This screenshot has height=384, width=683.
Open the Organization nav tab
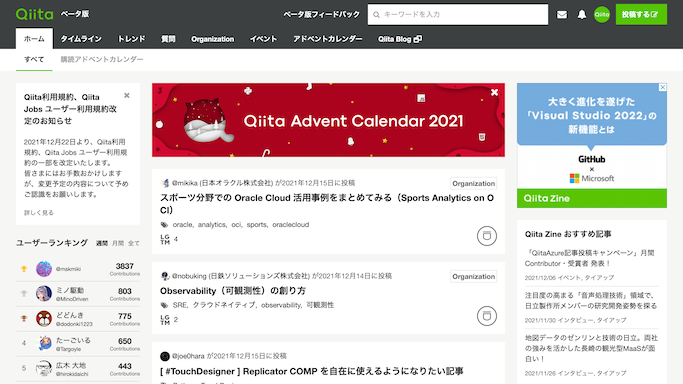212,39
